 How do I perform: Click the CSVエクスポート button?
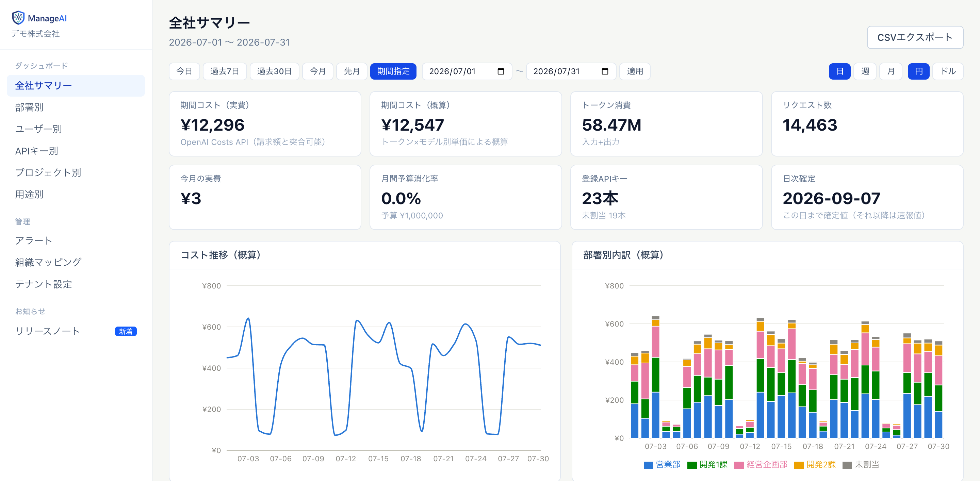915,37
